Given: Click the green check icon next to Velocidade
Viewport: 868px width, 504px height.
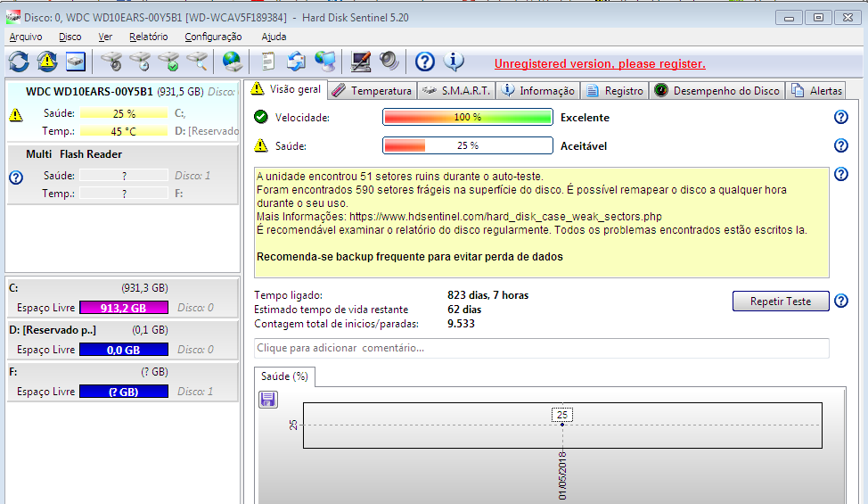Looking at the screenshot, I should coord(261,117).
